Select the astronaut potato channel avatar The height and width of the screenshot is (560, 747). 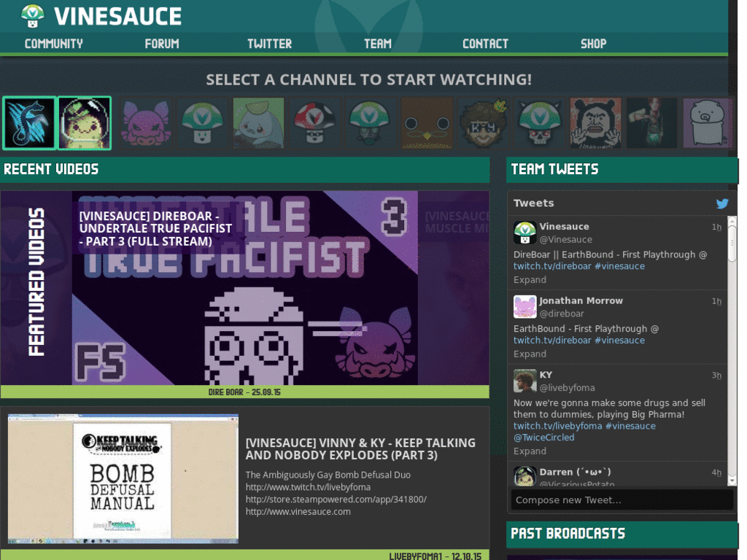click(x=85, y=123)
